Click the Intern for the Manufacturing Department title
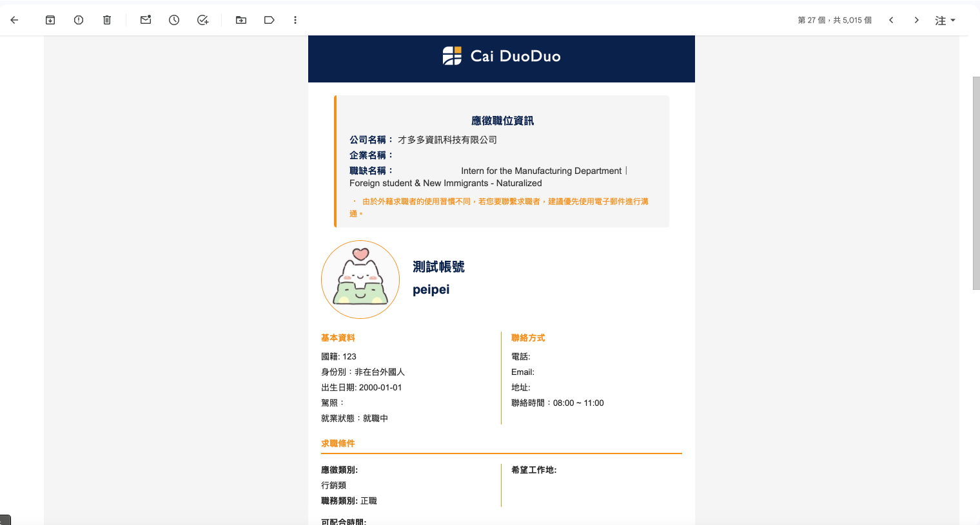 [x=541, y=171]
